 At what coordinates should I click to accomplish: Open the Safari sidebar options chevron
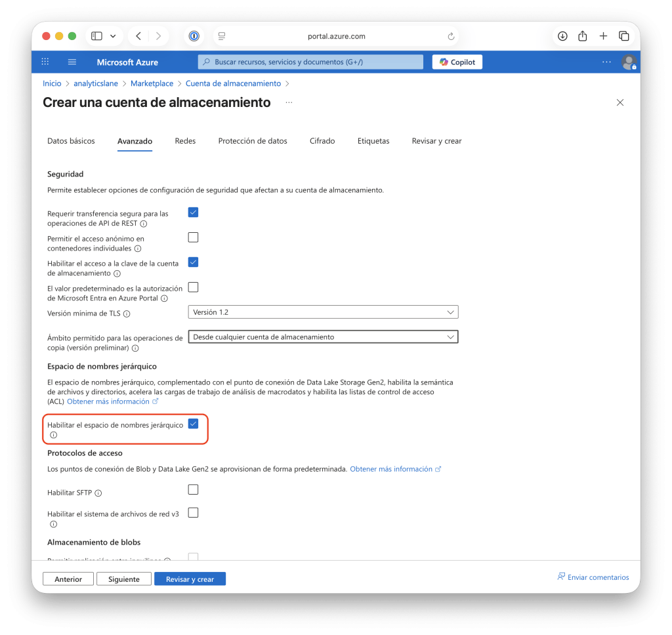(x=113, y=36)
